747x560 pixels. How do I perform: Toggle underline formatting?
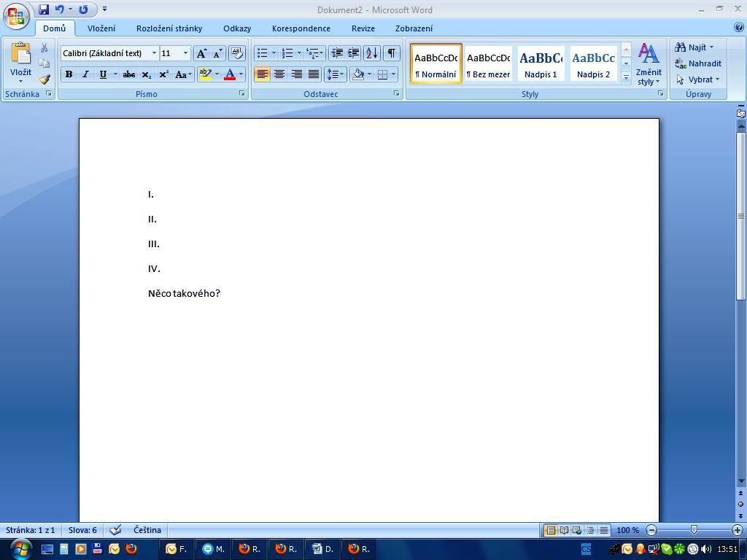pos(102,74)
